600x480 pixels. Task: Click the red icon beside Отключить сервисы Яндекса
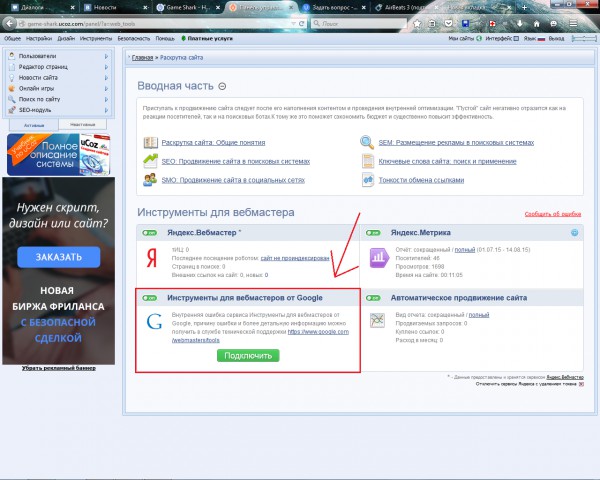tap(581, 384)
